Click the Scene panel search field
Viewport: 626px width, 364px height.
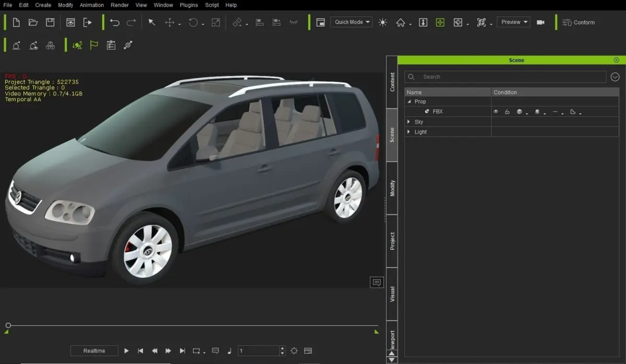(505, 77)
